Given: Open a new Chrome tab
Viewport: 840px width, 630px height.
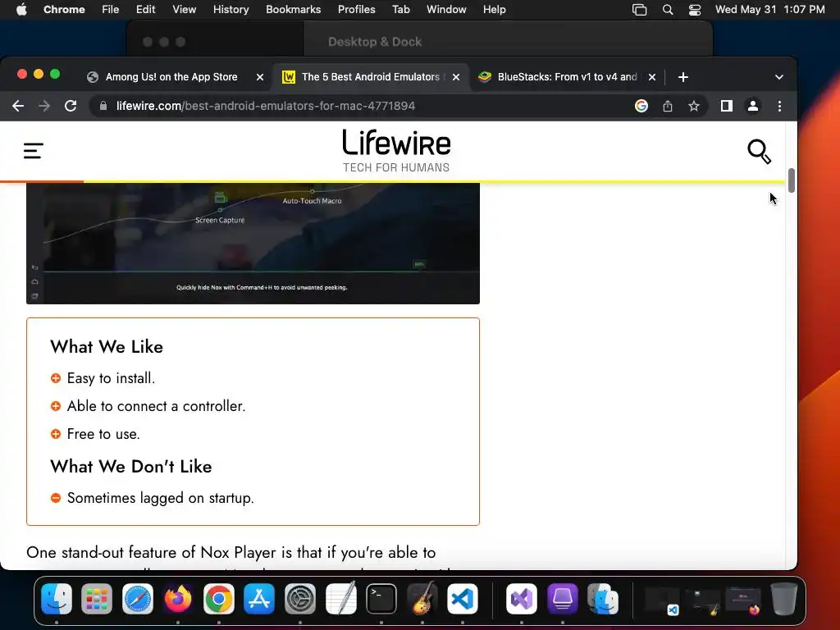Looking at the screenshot, I should tap(683, 77).
